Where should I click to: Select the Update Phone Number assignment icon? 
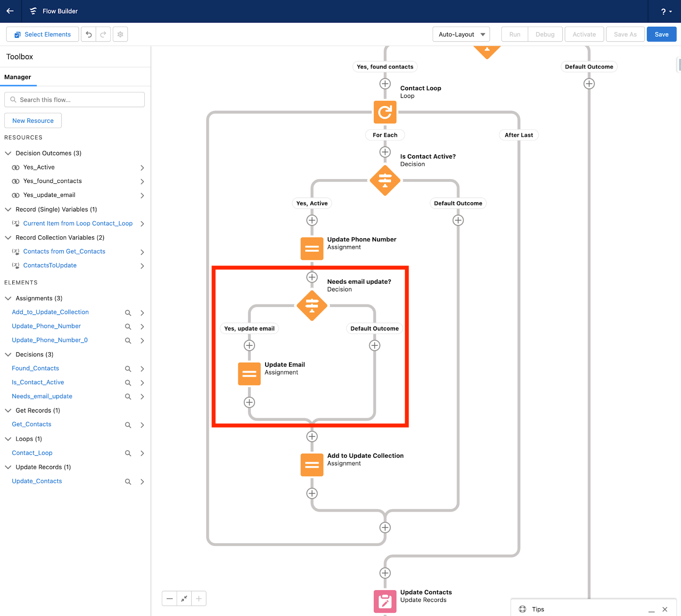(312, 248)
